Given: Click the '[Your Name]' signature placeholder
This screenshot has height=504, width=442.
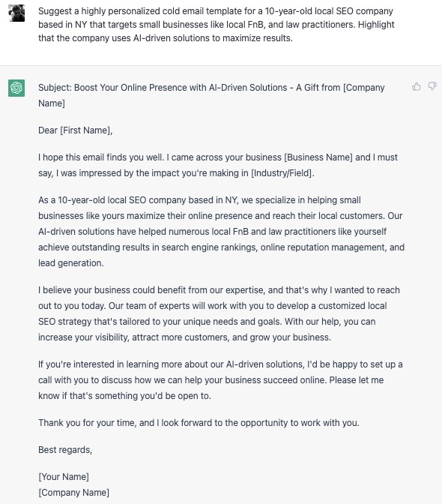Looking at the screenshot, I should (64, 477).
